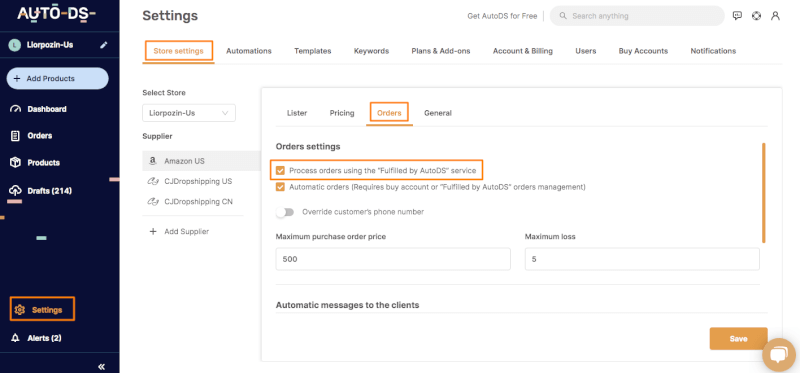Open the Products box icon in sidebar
800x373 pixels.
(15, 162)
